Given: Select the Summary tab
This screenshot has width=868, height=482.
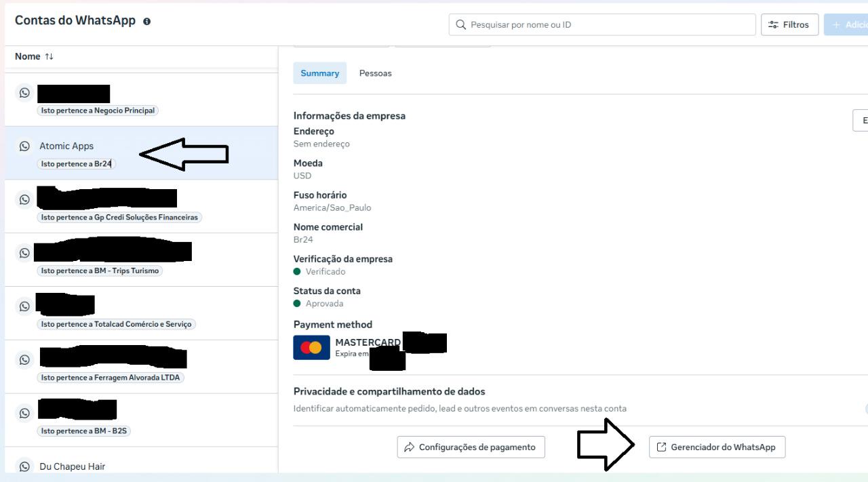Looking at the screenshot, I should (x=319, y=73).
